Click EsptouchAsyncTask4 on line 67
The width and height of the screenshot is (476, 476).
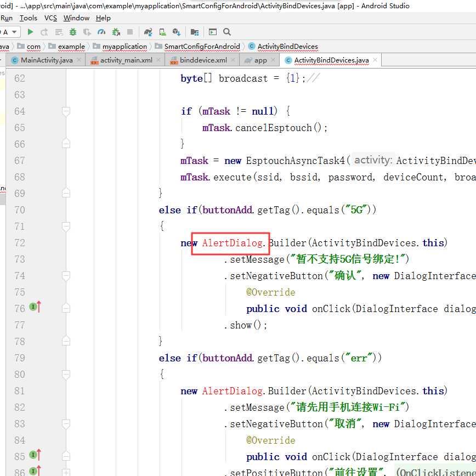(x=296, y=161)
